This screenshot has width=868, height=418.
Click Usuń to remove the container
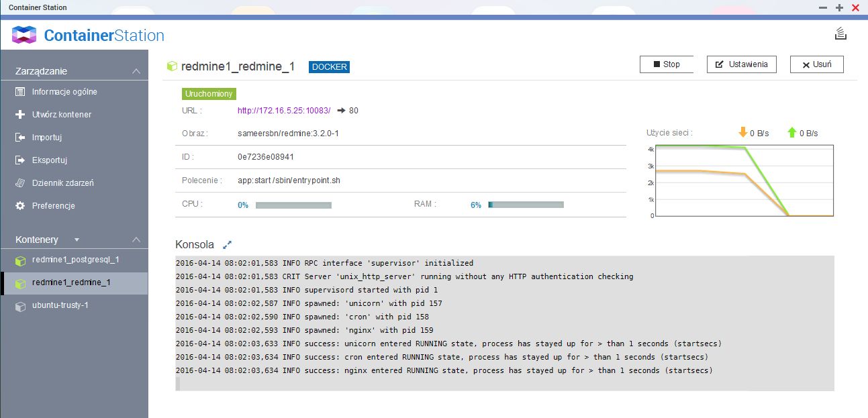[817, 64]
